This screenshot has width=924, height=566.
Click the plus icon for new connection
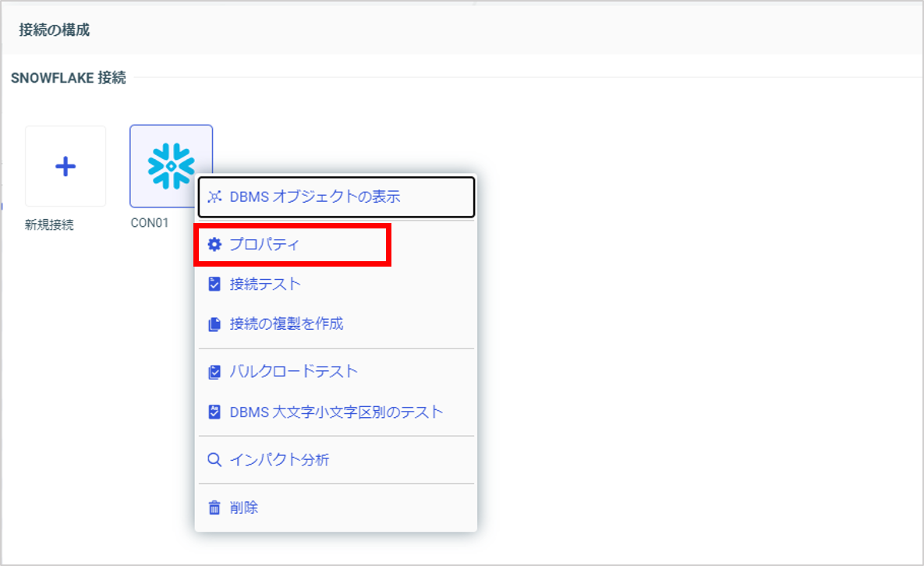point(65,165)
